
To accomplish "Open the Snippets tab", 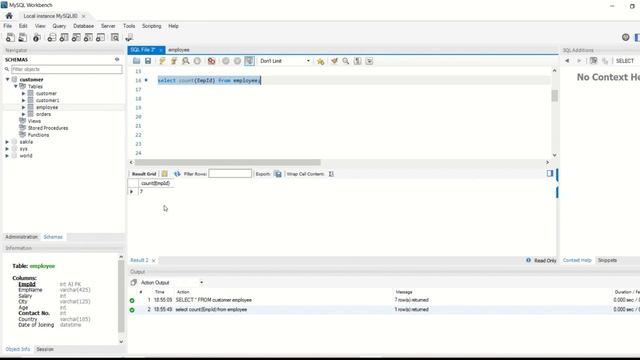I will [x=607, y=260].
